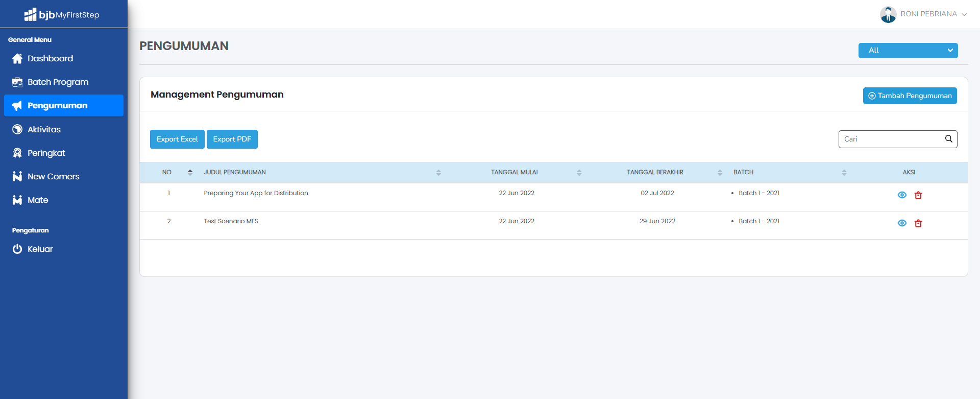Click the PENGUMUMAN page title
The width and height of the screenshot is (980, 399).
click(x=184, y=46)
